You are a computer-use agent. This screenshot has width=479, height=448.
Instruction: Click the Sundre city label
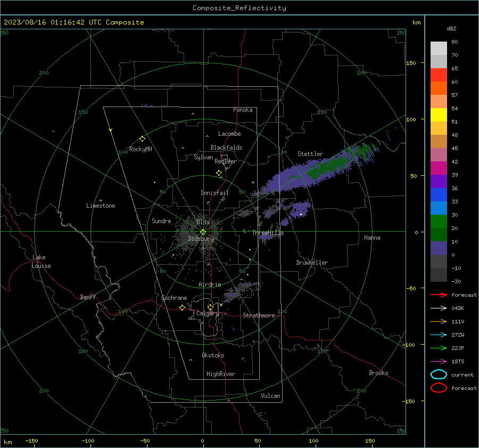point(161,221)
